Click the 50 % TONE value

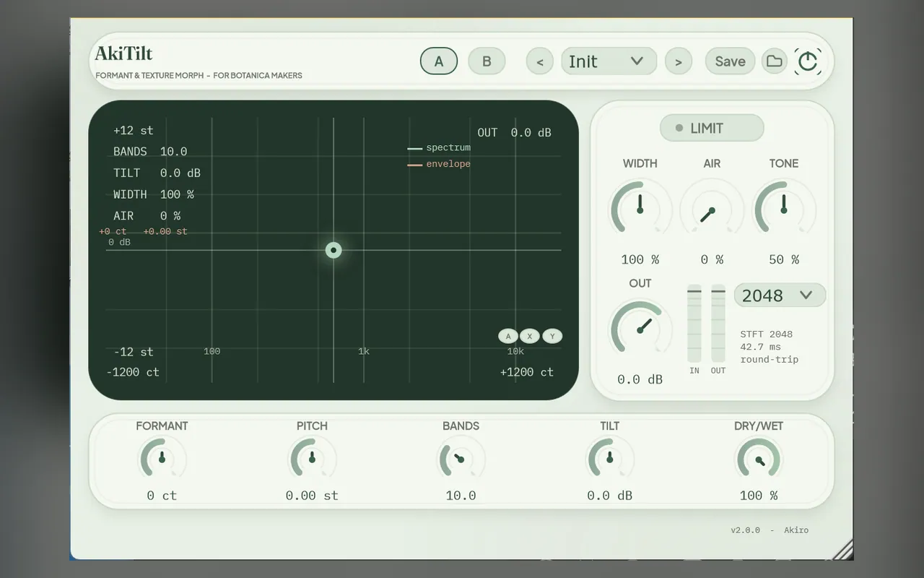coord(784,259)
